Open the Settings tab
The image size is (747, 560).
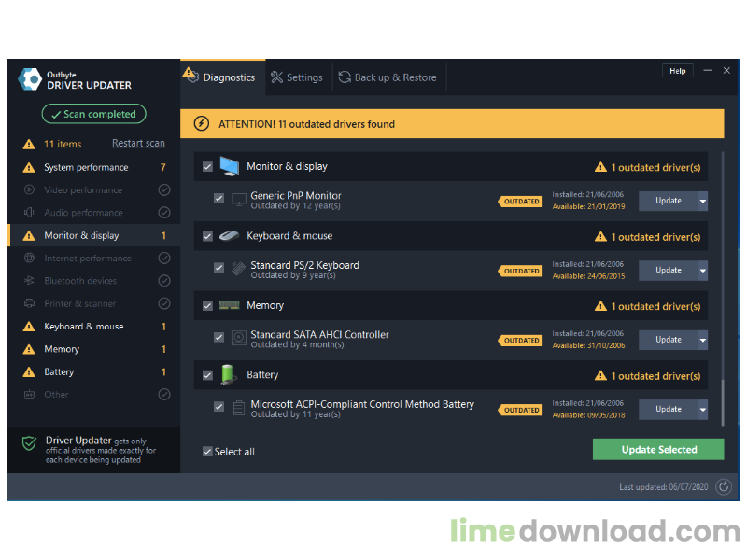(x=297, y=77)
